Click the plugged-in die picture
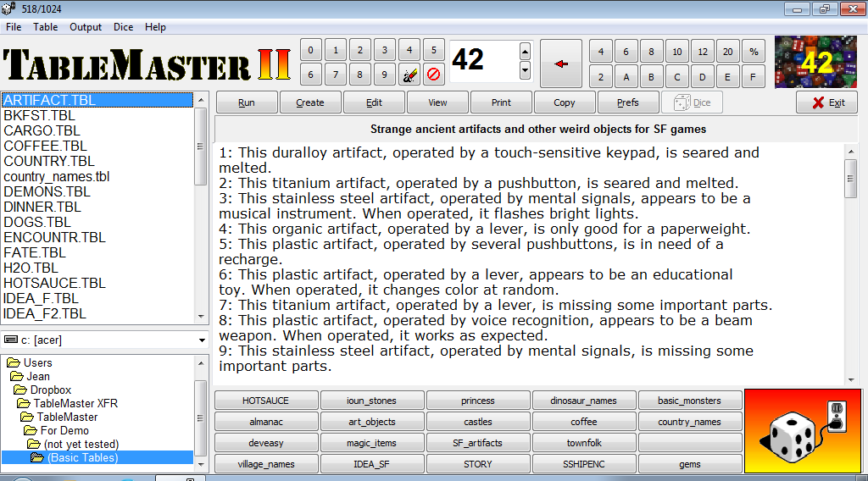This screenshot has height=481, width=868. 803,431
